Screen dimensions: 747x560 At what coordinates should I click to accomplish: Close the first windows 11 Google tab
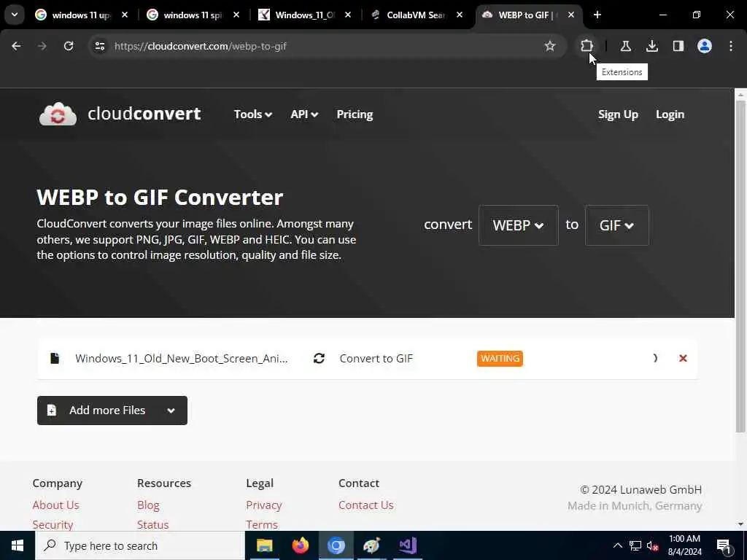click(x=124, y=15)
